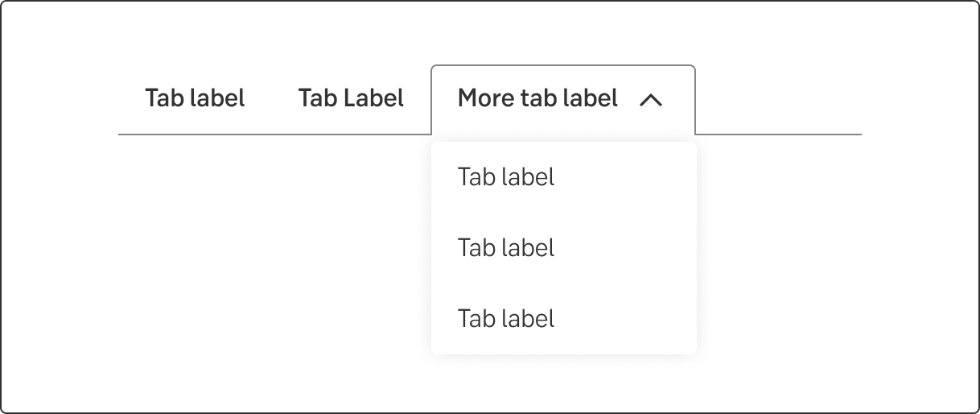
Task: Click the menu entry above the last one
Action: [x=506, y=247]
